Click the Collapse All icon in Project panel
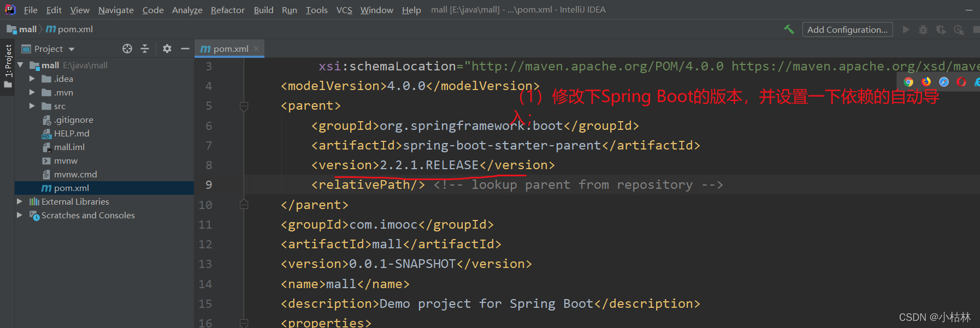The height and width of the screenshot is (328, 980). pos(145,49)
